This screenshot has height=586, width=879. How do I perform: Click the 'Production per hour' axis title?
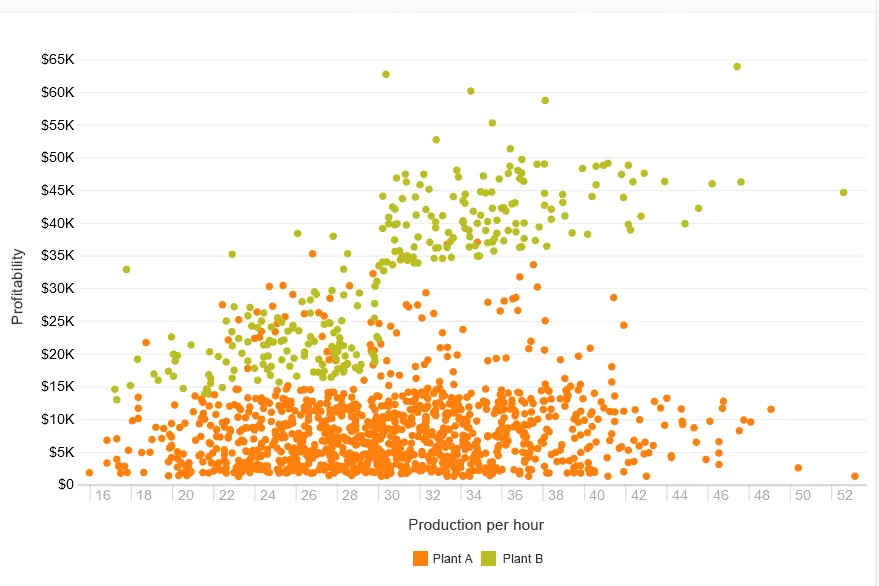476,525
